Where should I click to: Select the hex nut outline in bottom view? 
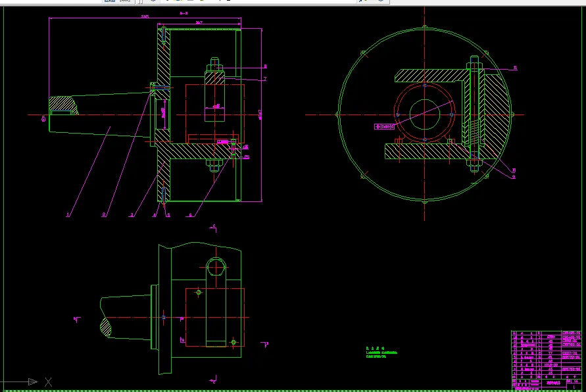216,267
